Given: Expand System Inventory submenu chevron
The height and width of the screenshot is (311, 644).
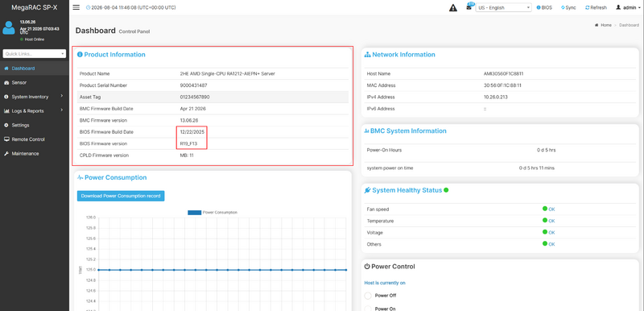Looking at the screenshot, I should pyautogui.click(x=62, y=97).
